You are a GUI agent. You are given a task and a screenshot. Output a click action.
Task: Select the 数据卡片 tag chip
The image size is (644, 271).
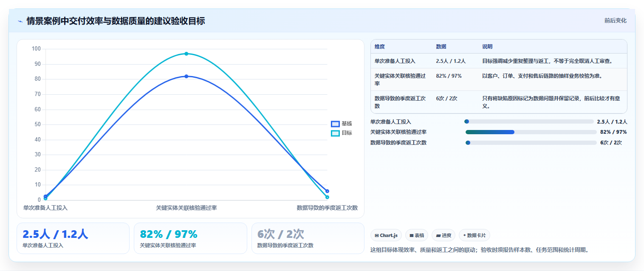475,235
